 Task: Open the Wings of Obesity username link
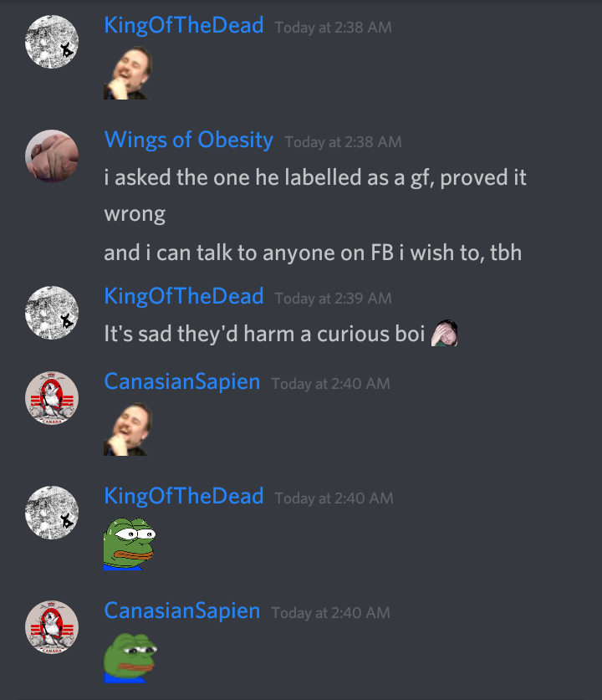point(189,140)
